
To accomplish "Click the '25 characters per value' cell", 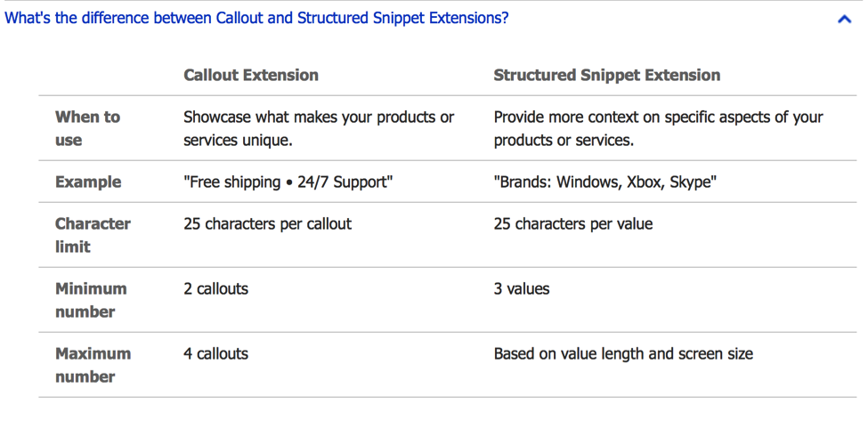I will click(572, 224).
